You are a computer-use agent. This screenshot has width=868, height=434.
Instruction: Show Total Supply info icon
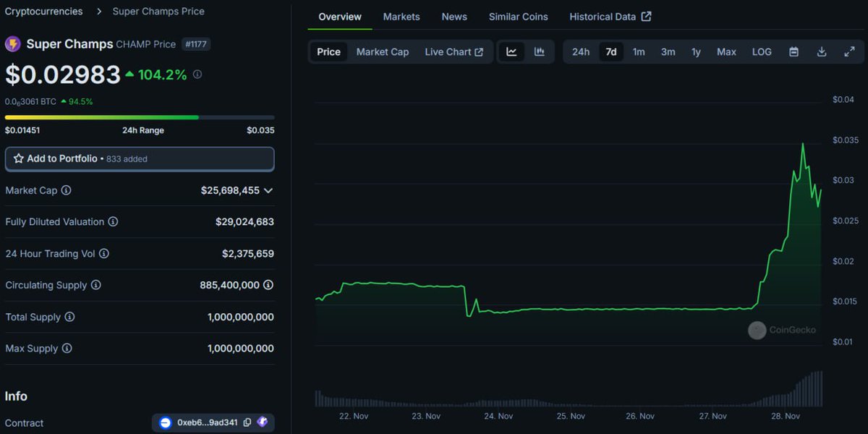[69, 317]
